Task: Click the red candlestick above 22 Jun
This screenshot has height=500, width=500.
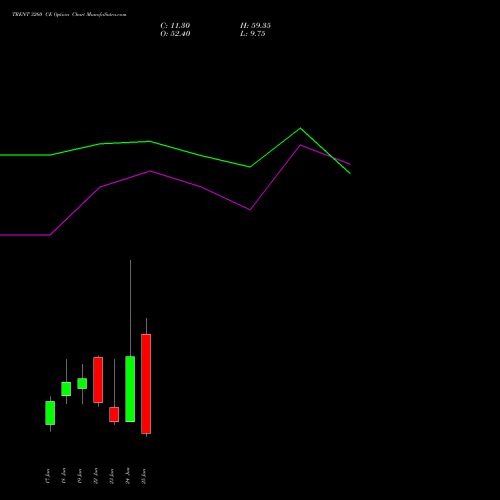Action: (x=98, y=380)
